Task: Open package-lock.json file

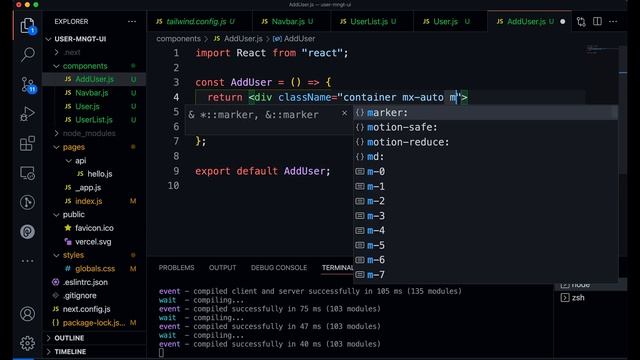Action: pos(94,322)
